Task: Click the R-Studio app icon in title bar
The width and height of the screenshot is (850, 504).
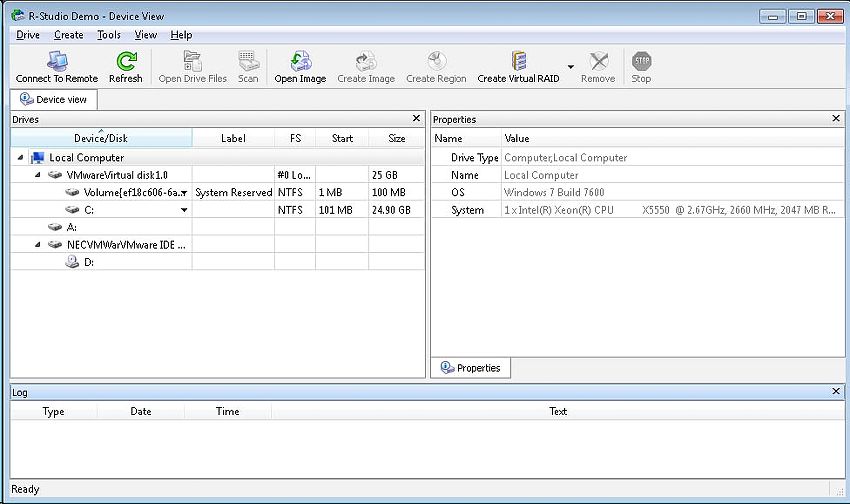Action: (x=18, y=15)
